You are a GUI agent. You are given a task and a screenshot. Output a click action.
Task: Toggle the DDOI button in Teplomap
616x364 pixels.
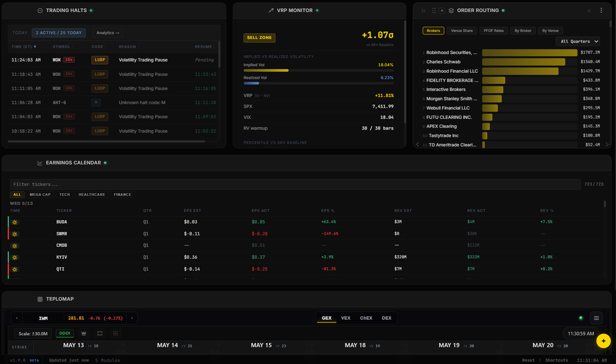65,333
